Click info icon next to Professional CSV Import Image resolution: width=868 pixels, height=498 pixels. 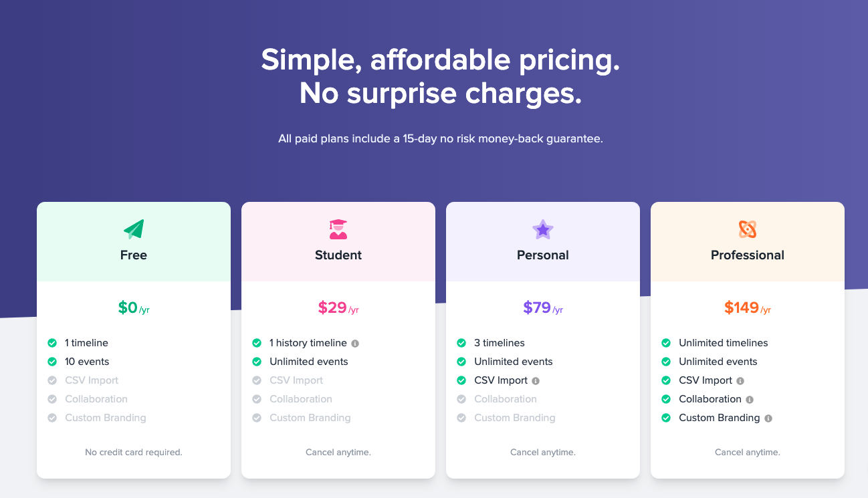pyautogui.click(x=740, y=381)
